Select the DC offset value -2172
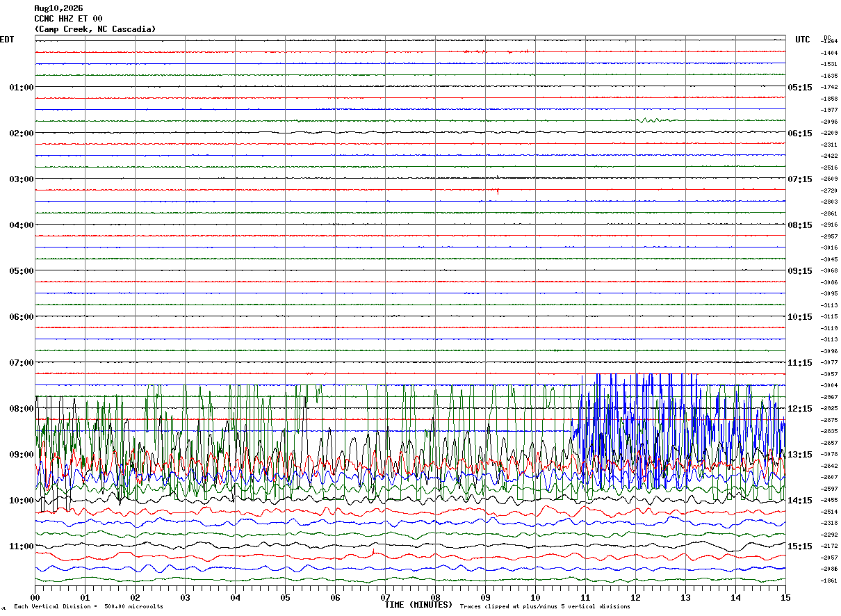The width and height of the screenshot is (841, 616). 828,546
